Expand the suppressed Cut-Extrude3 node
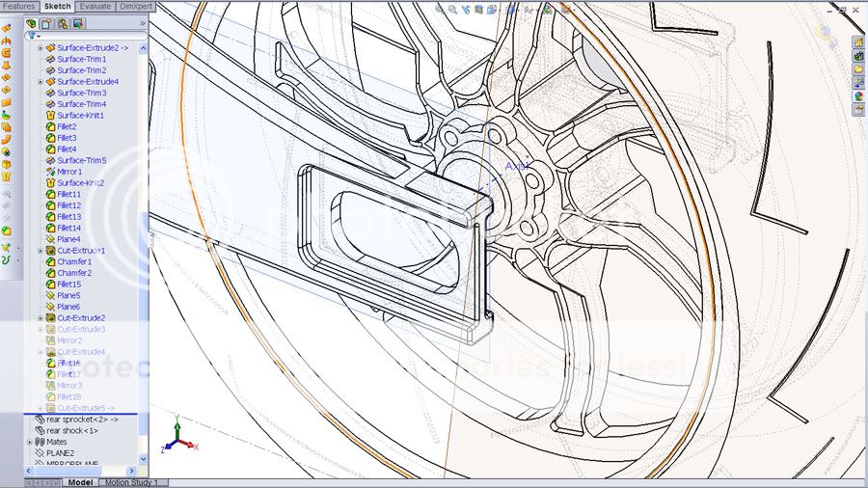 [x=41, y=329]
